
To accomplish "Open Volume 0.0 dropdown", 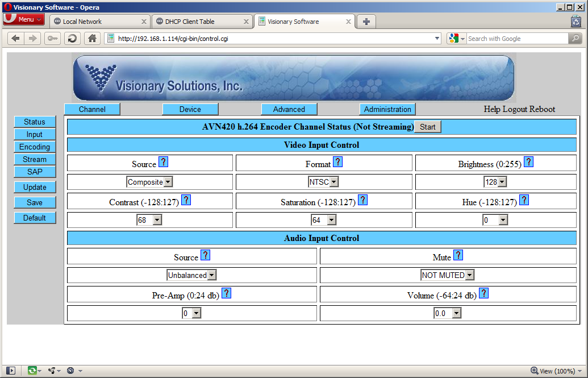I will 447,313.
